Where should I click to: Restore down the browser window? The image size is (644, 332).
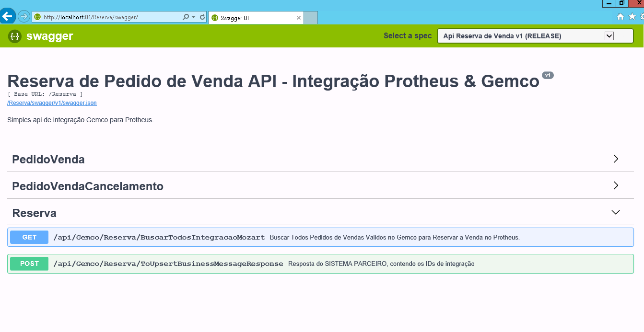[x=622, y=3]
